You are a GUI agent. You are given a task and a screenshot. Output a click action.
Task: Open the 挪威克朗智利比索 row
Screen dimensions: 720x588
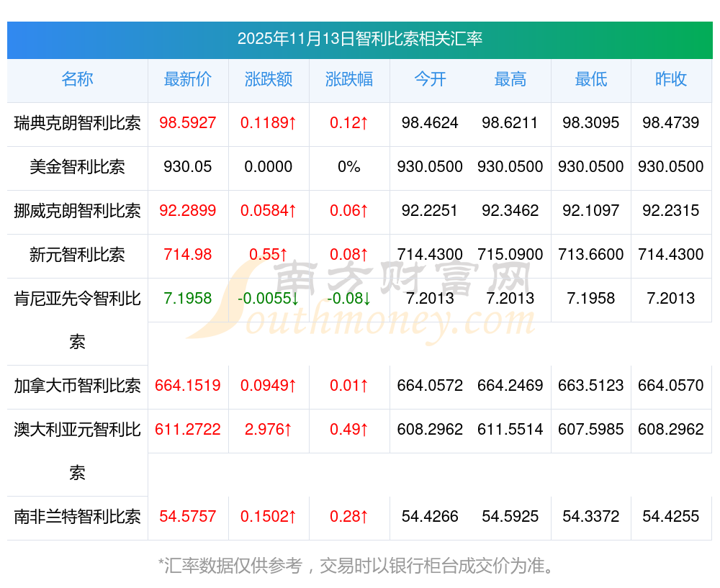pos(77,211)
